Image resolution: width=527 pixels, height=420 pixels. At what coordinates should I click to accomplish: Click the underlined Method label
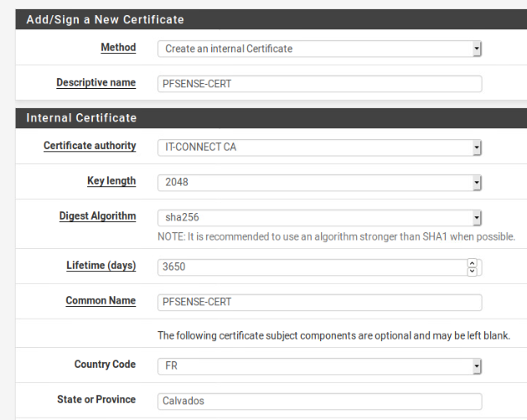[118, 48]
